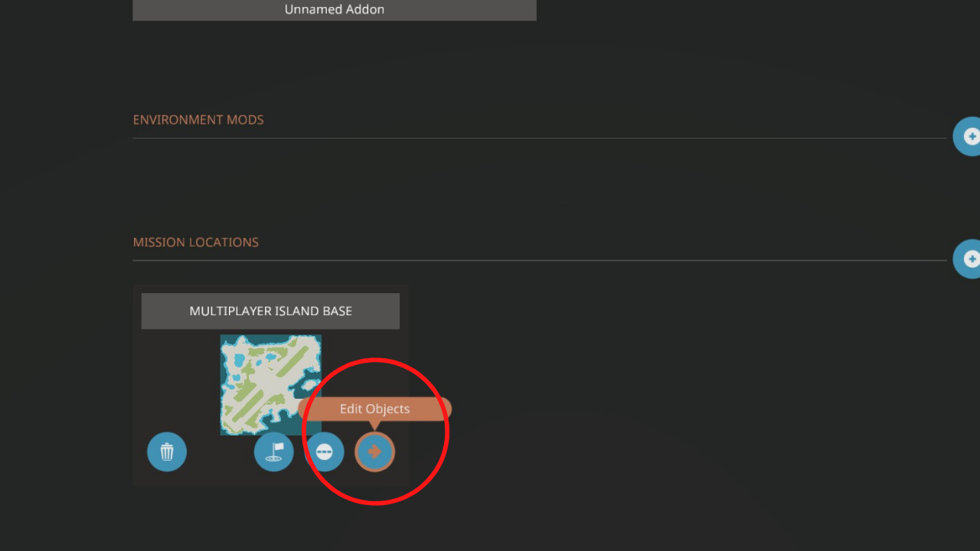Click the Edit Objects tooltip label
Screen dimensions: 980x551
point(375,409)
